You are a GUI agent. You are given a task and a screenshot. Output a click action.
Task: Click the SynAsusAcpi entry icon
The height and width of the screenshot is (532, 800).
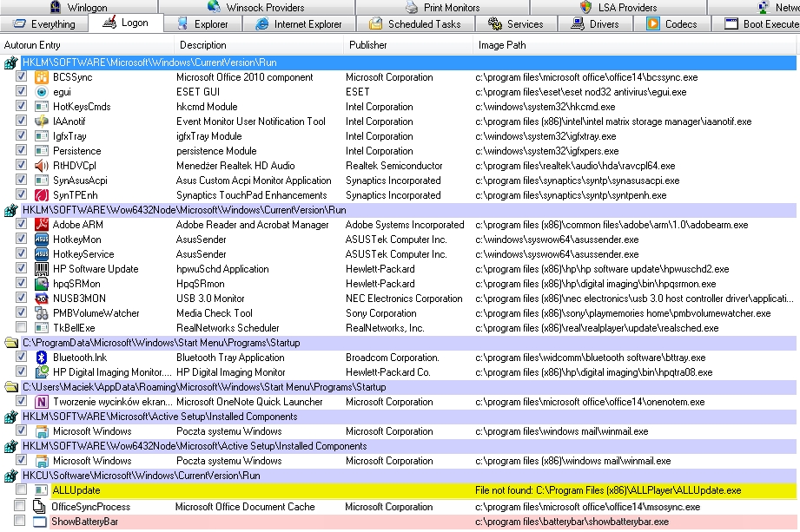(42, 181)
